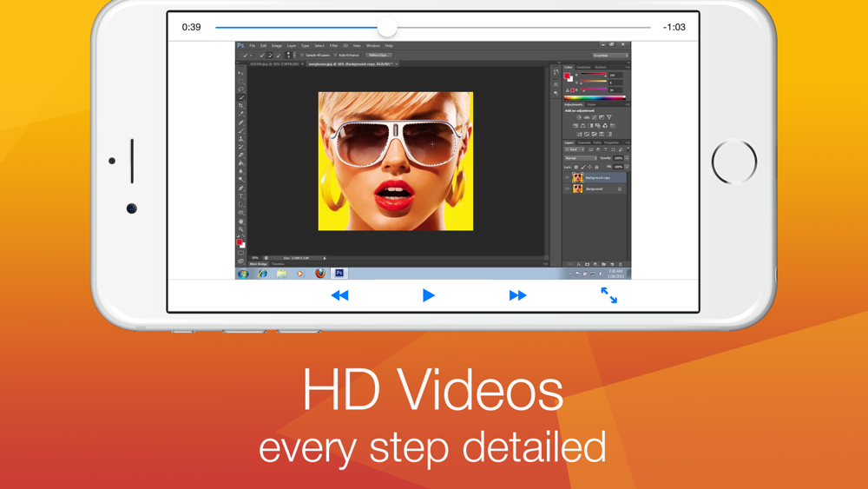
Task: Select the Lasso tool
Action: tap(240, 89)
